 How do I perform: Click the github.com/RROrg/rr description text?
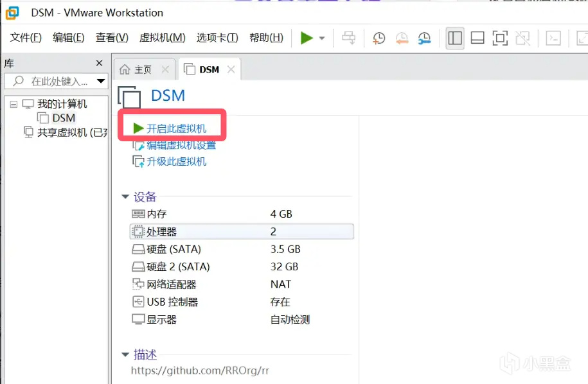pyautogui.click(x=200, y=371)
